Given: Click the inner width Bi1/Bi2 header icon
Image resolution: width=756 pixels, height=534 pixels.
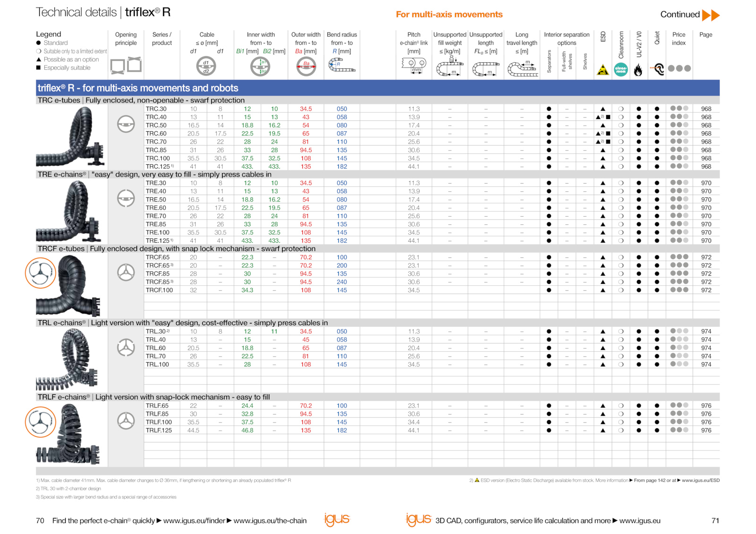Looking at the screenshot, I should coord(260,66).
